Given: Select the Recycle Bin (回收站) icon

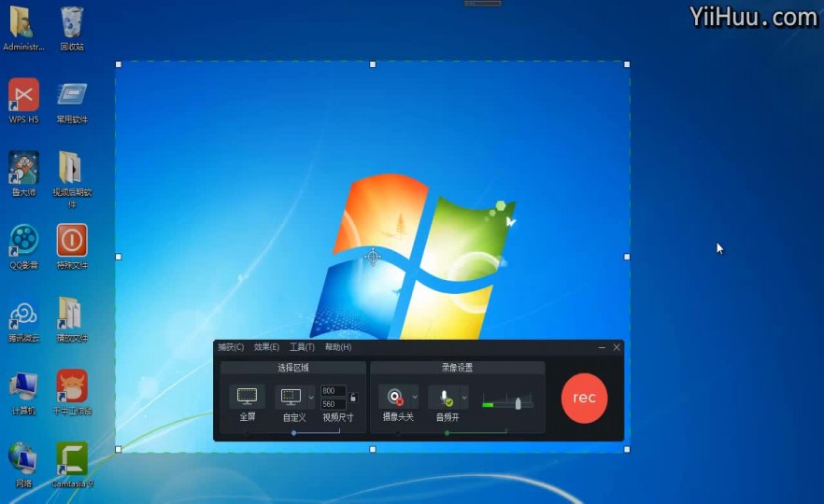Looking at the screenshot, I should [x=72, y=28].
